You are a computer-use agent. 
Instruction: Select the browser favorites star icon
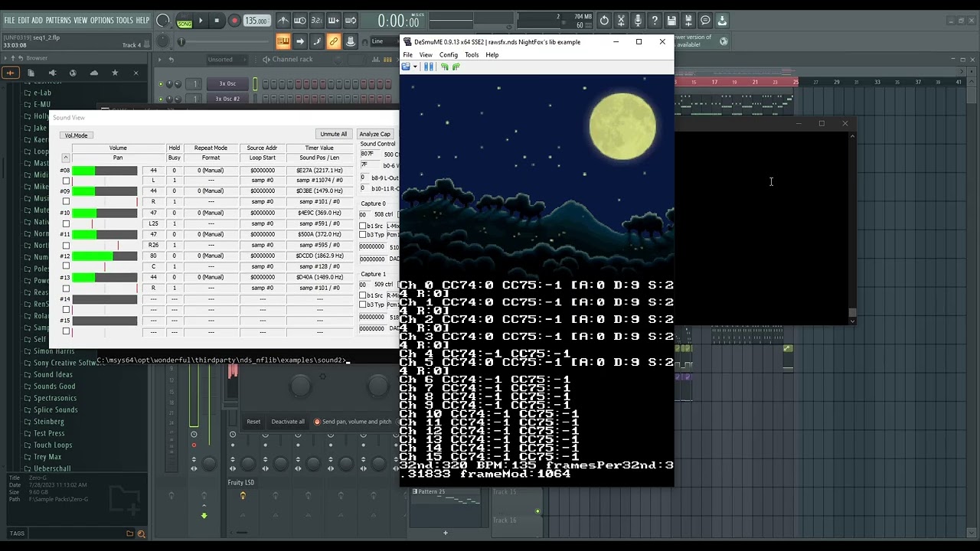[x=115, y=73]
